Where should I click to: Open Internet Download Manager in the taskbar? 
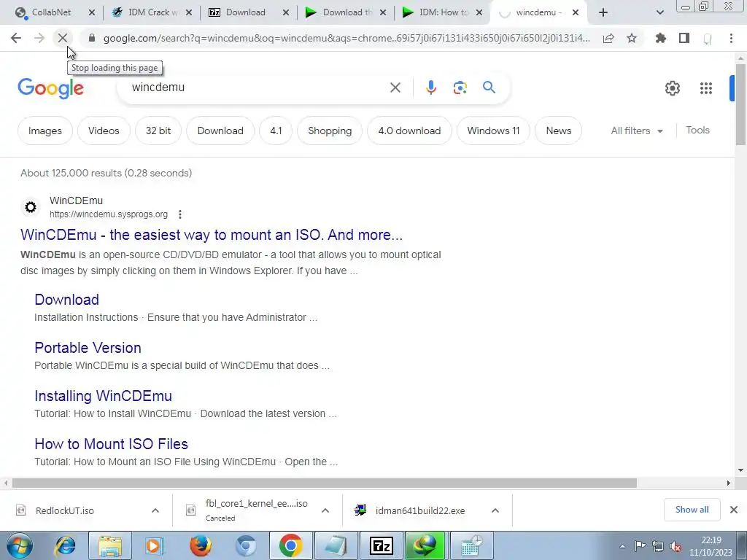425,545
